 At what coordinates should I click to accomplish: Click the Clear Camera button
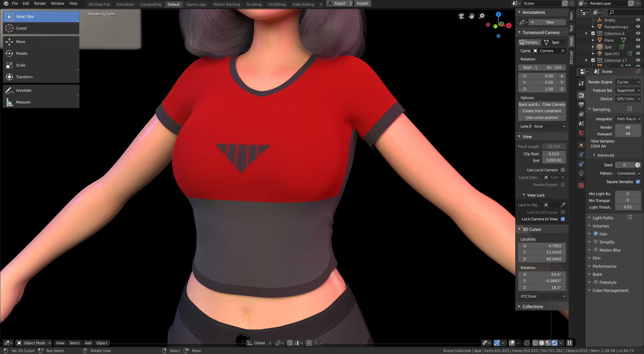pyautogui.click(x=554, y=104)
